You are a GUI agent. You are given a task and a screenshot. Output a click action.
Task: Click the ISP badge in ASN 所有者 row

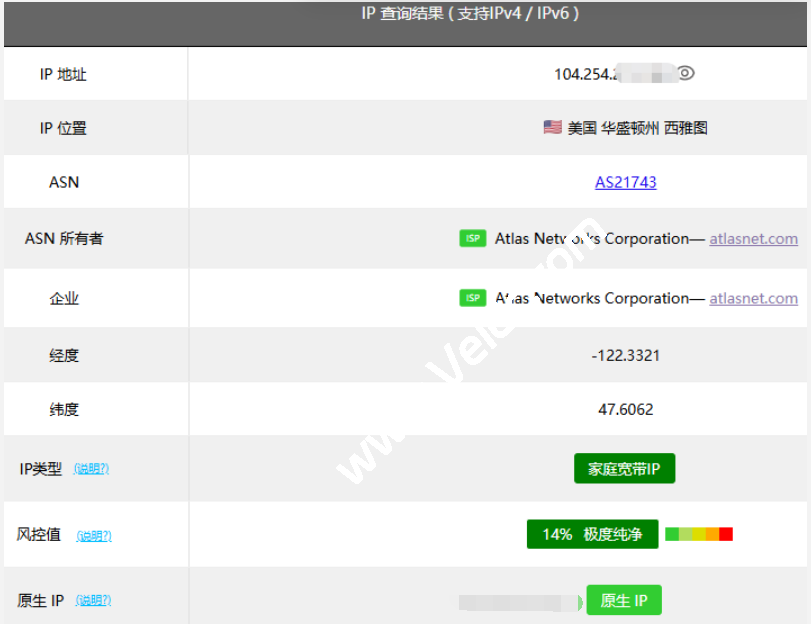click(472, 239)
